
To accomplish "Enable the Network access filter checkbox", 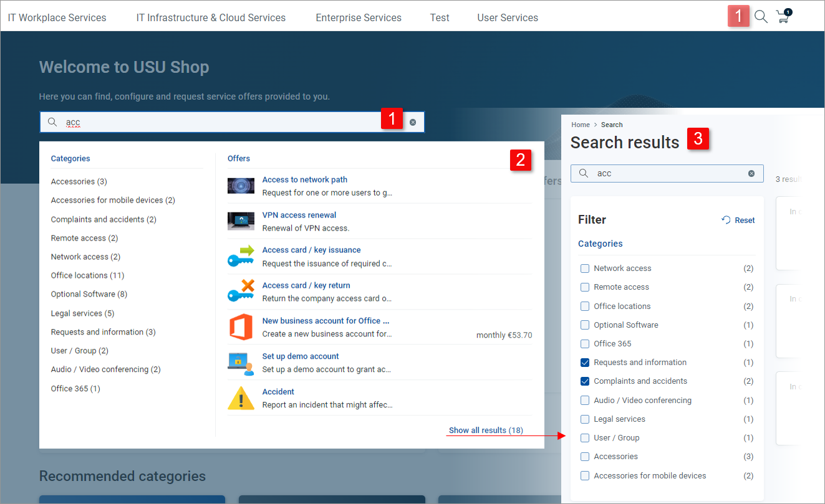I will [585, 269].
